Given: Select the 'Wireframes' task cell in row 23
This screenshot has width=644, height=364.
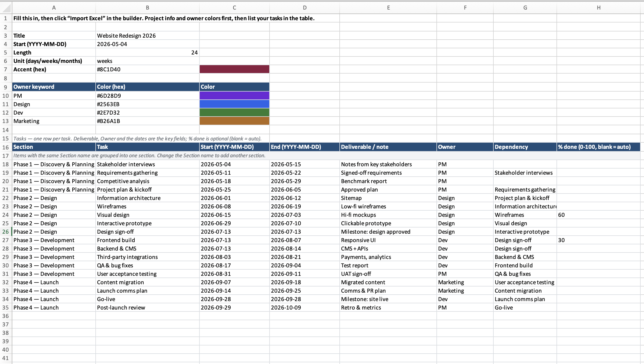Looking at the screenshot, I should pyautogui.click(x=148, y=206).
